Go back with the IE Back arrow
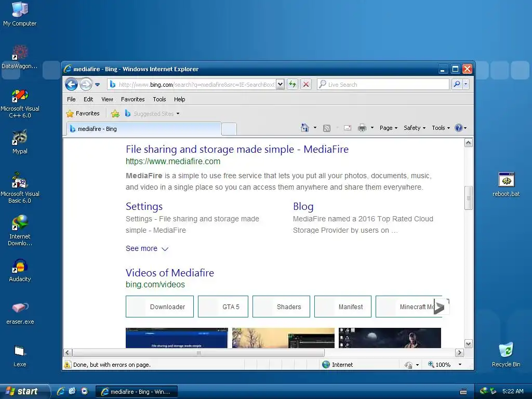 pos(71,84)
